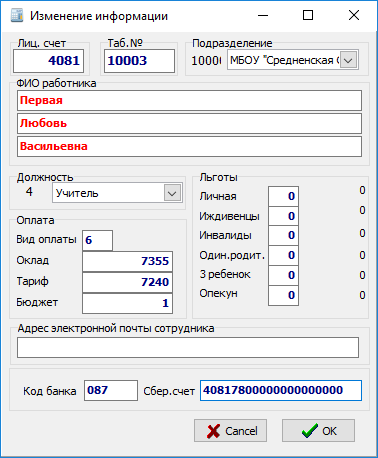The width and height of the screenshot is (378, 458).
Task: Close the Изменение информации window
Action: click(354, 15)
